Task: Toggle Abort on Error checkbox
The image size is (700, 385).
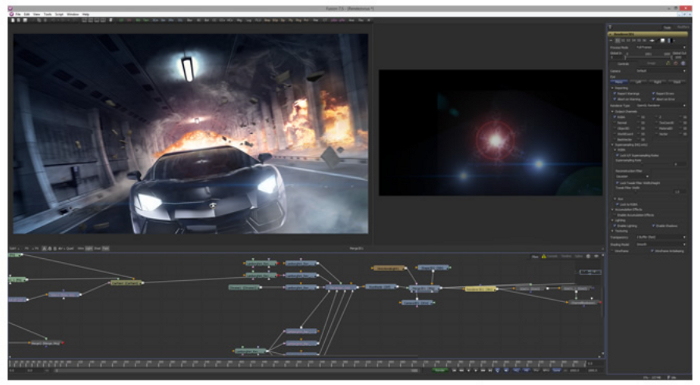Action: coord(654,99)
